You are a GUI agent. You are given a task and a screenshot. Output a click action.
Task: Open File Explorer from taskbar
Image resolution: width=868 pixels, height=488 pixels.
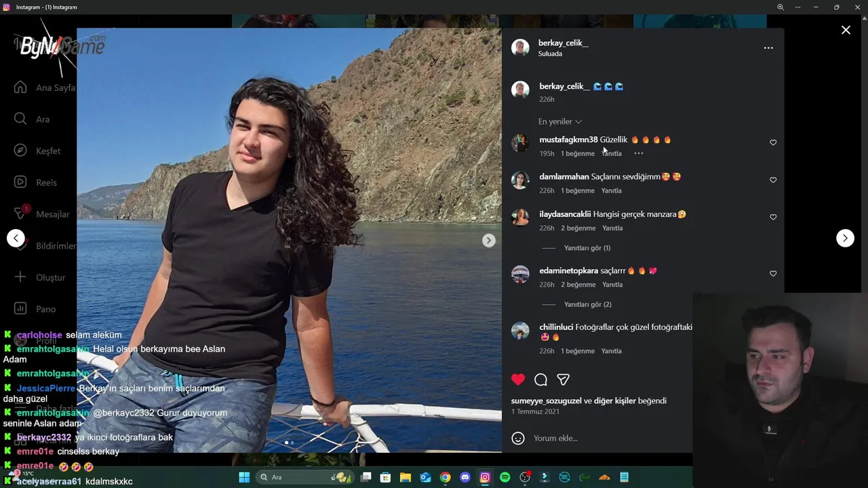(405, 477)
